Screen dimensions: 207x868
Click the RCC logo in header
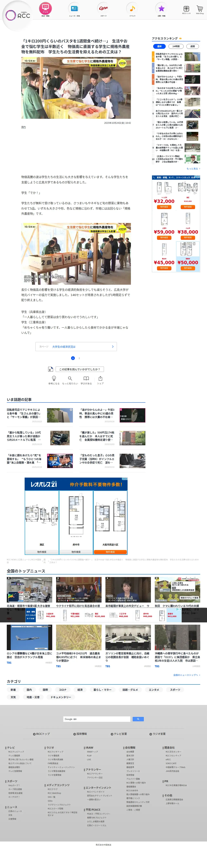point(18,15)
